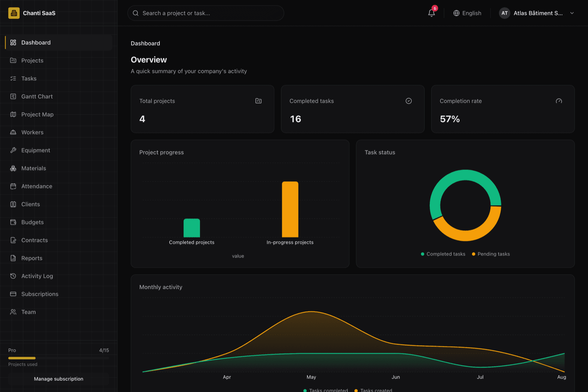
Task: View the Activity Log
Action: click(x=59, y=276)
